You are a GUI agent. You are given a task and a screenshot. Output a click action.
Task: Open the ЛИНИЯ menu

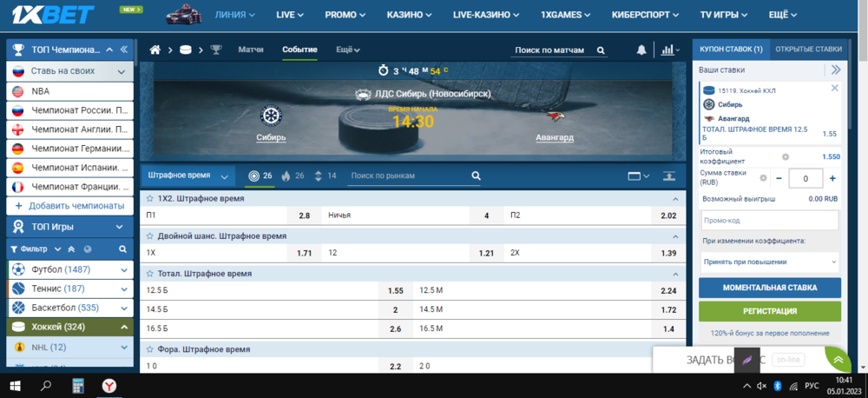click(235, 15)
